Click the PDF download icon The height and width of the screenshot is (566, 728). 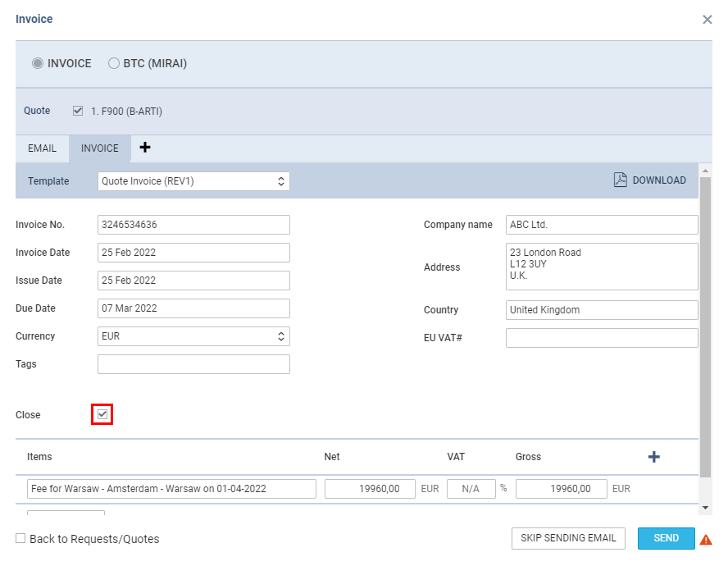click(620, 180)
